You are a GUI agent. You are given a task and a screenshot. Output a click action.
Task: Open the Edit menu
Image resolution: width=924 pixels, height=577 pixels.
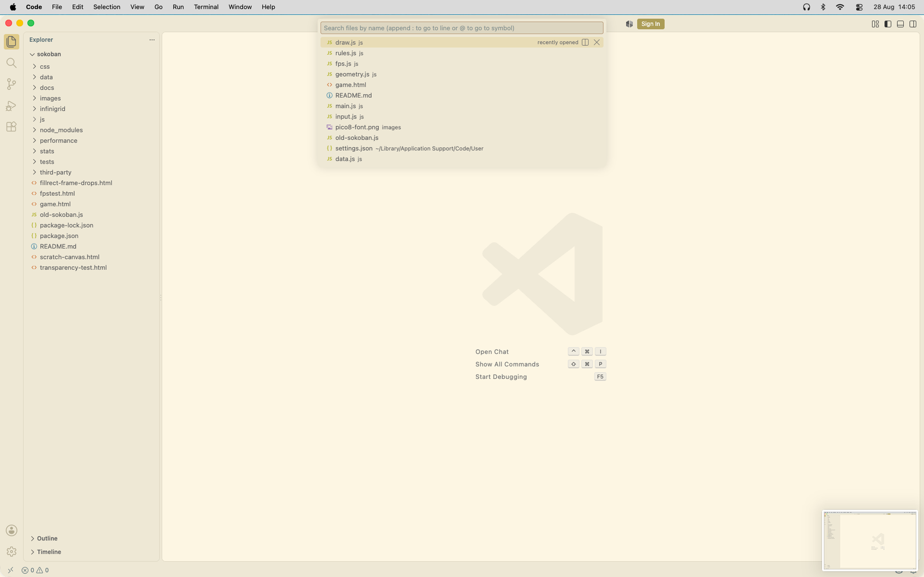click(78, 7)
